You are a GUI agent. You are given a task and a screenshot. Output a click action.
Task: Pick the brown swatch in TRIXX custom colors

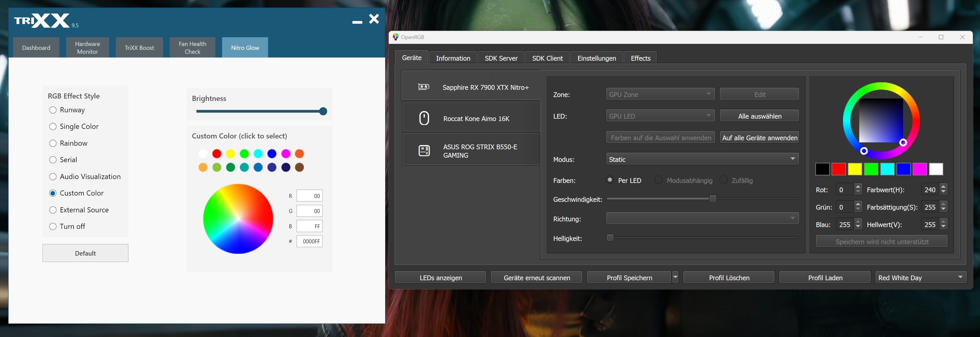(x=300, y=167)
